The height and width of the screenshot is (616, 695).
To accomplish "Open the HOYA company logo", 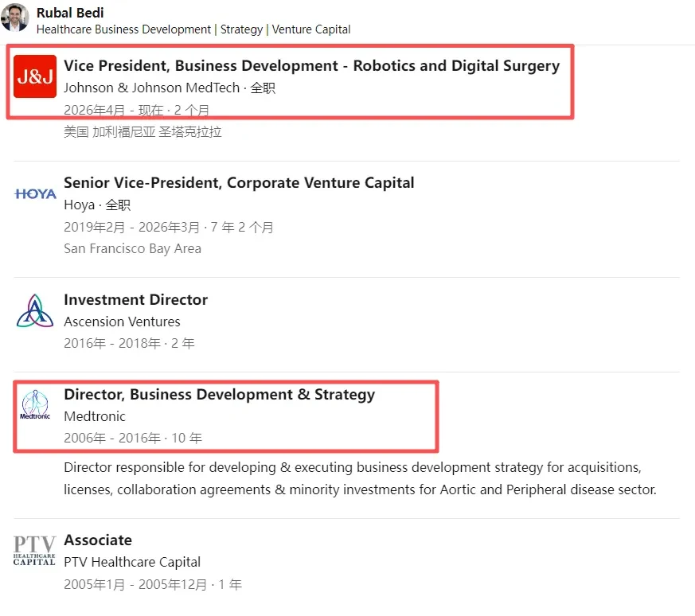I will pyautogui.click(x=35, y=193).
